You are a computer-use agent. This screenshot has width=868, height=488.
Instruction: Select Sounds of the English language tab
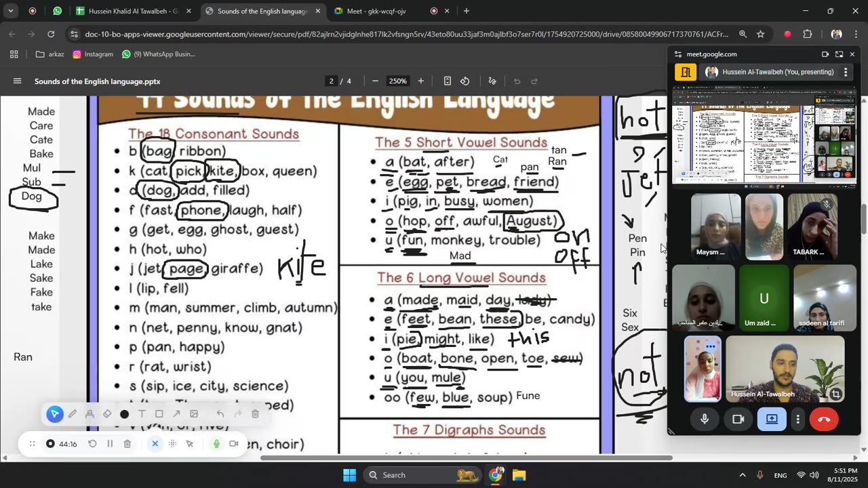(x=263, y=11)
